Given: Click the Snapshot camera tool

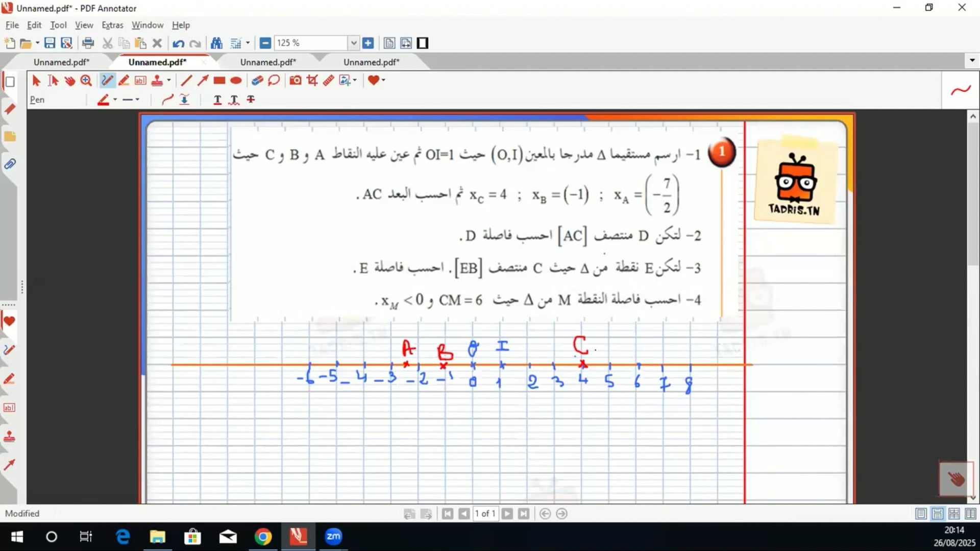Looking at the screenshot, I should point(295,81).
